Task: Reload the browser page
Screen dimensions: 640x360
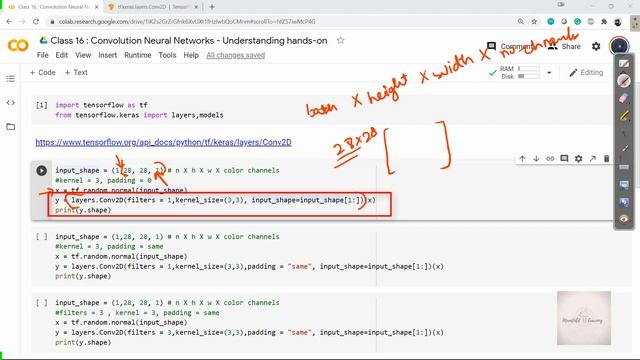Action: click(x=36, y=22)
